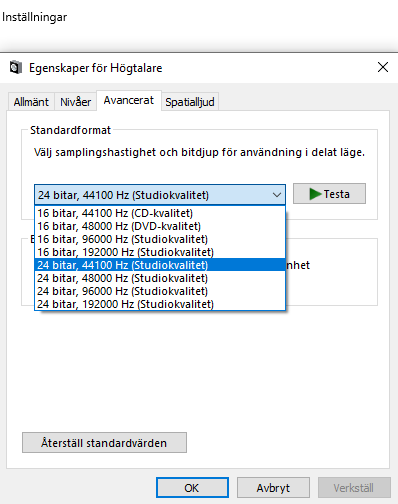The width and height of the screenshot is (398, 504).
Task: Confirm with the OK button
Action: pyautogui.click(x=192, y=488)
